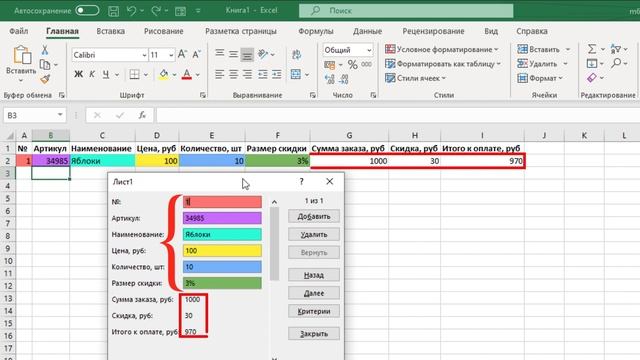Image resolution: width=640 pixels, height=360 pixels.
Task: Click the Paste clipboard icon
Action: point(22,55)
